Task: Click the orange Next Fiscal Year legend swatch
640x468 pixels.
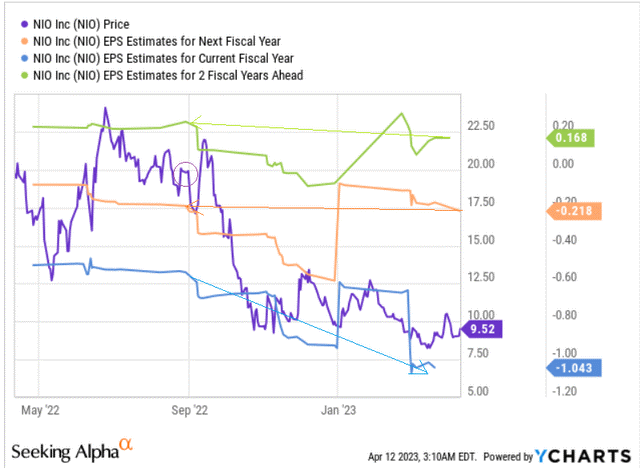Action: point(22,40)
